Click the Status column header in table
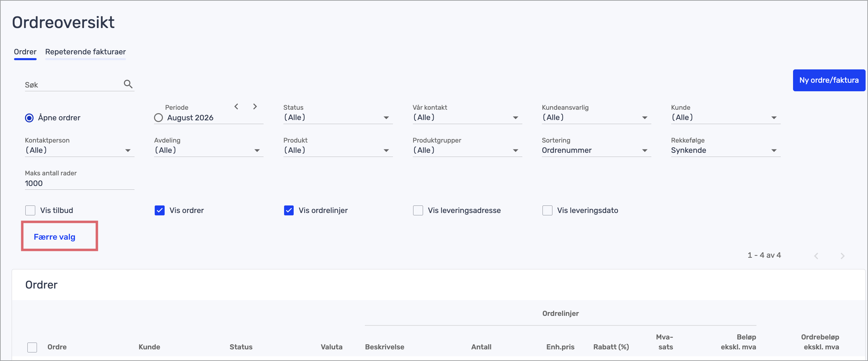 [241, 347]
